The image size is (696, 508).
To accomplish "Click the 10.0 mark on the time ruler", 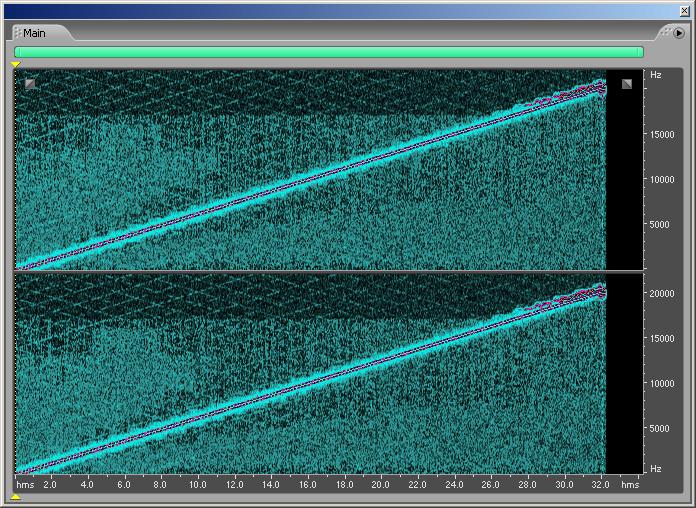I will [x=197, y=484].
